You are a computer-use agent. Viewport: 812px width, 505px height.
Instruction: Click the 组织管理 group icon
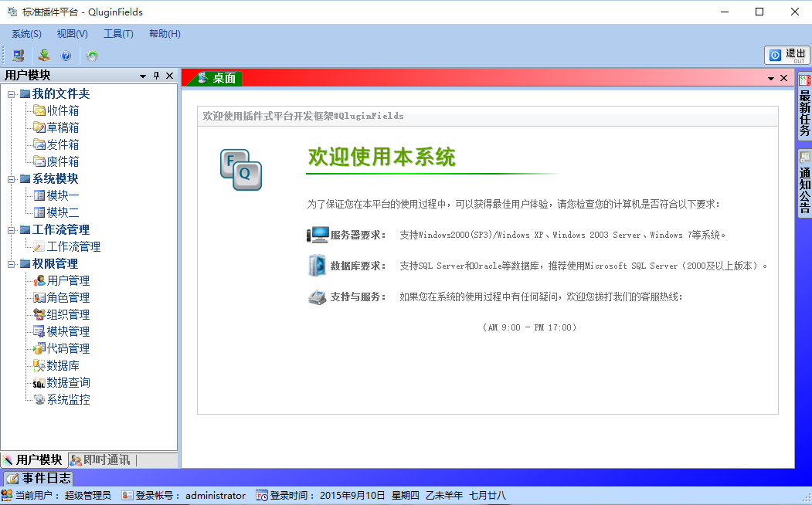(39, 314)
